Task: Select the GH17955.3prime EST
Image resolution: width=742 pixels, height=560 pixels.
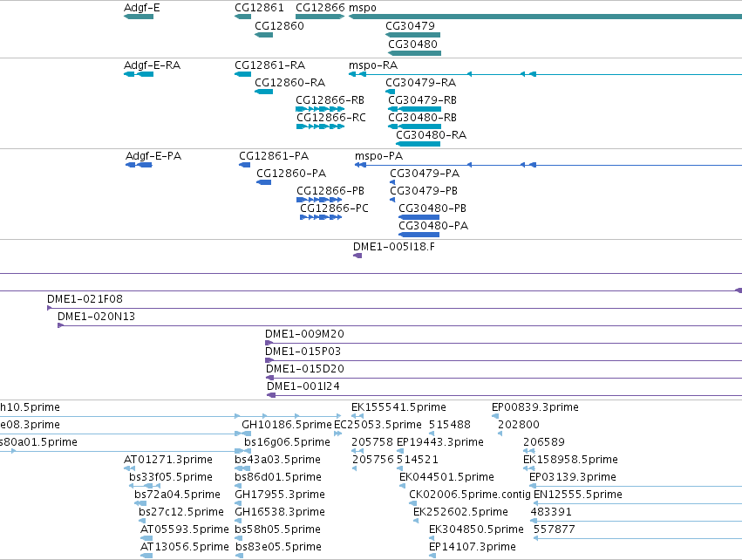Action: click(x=238, y=503)
